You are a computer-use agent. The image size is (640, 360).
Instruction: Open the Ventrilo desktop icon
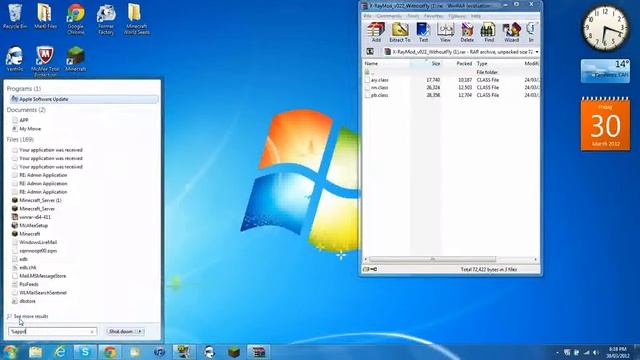tap(15, 59)
